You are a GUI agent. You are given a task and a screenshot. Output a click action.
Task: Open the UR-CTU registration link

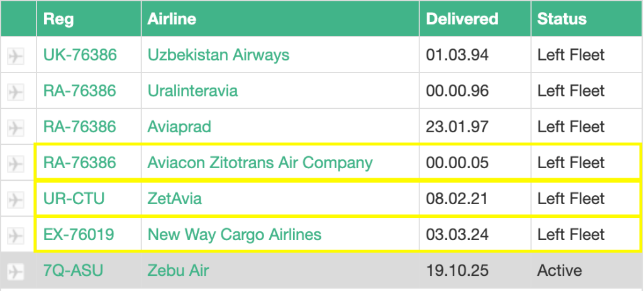click(x=74, y=198)
